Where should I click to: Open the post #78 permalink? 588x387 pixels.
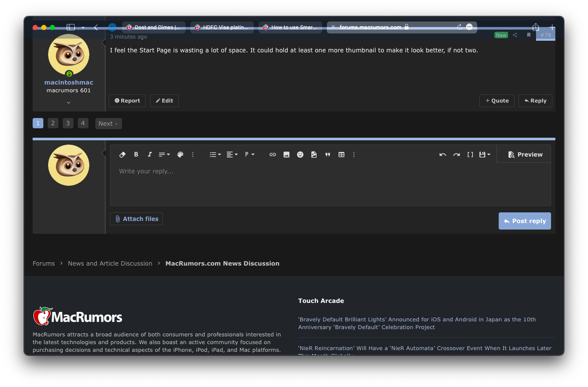tap(545, 35)
